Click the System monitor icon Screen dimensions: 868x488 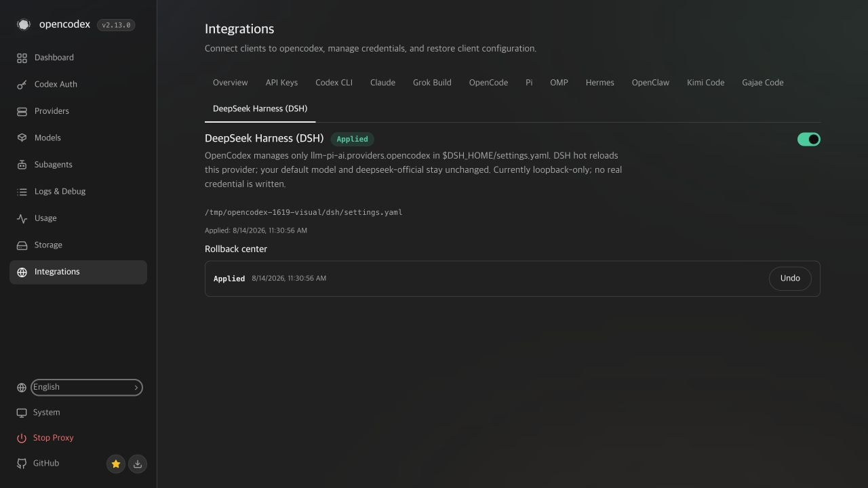coord(22,413)
